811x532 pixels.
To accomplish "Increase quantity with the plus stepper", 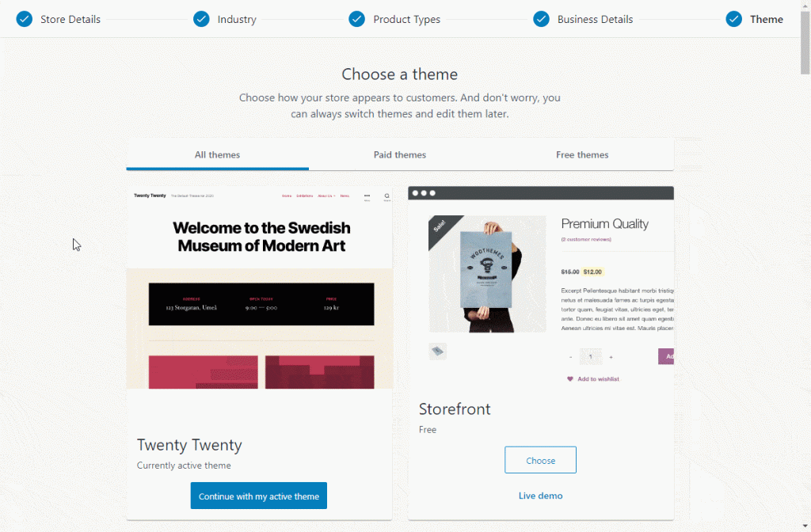I will point(611,357).
